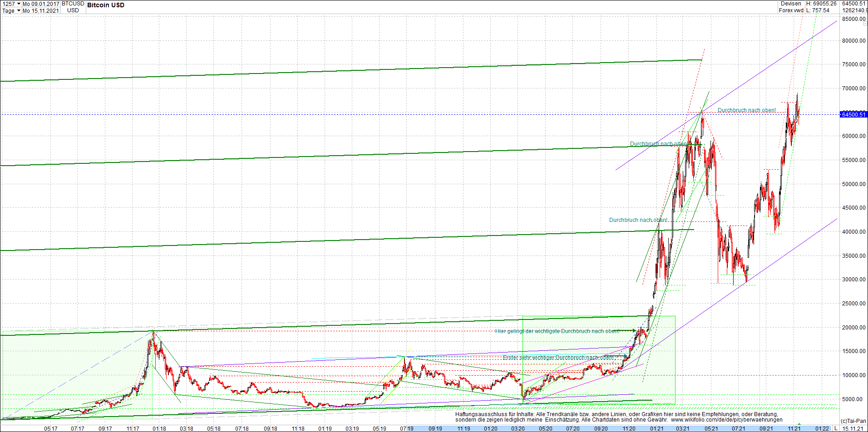Click the 15000.00 price axis label
868x432 pixels.
853,351
